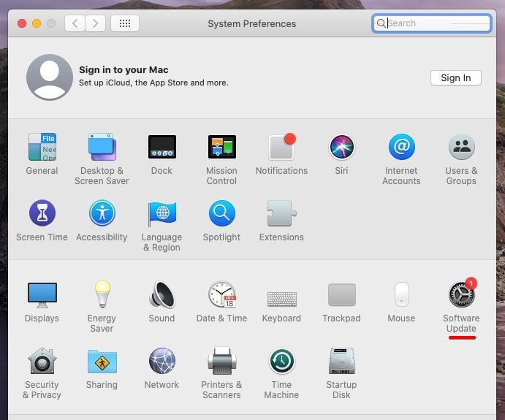Open the General preferences pane
The width and height of the screenshot is (505, 420).
tap(42, 147)
